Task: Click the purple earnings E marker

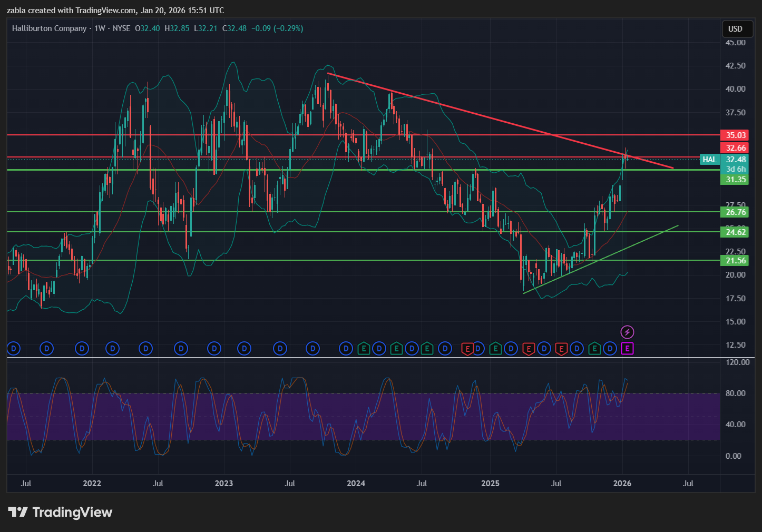Action: point(627,348)
